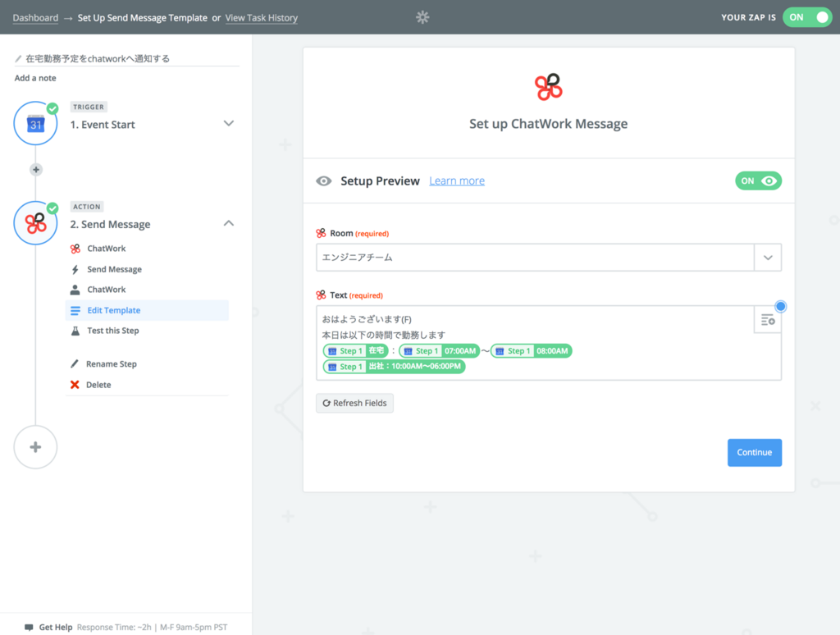Screen dimensions: 840x635
Task: Click Refresh Fields button
Action: 354,403
